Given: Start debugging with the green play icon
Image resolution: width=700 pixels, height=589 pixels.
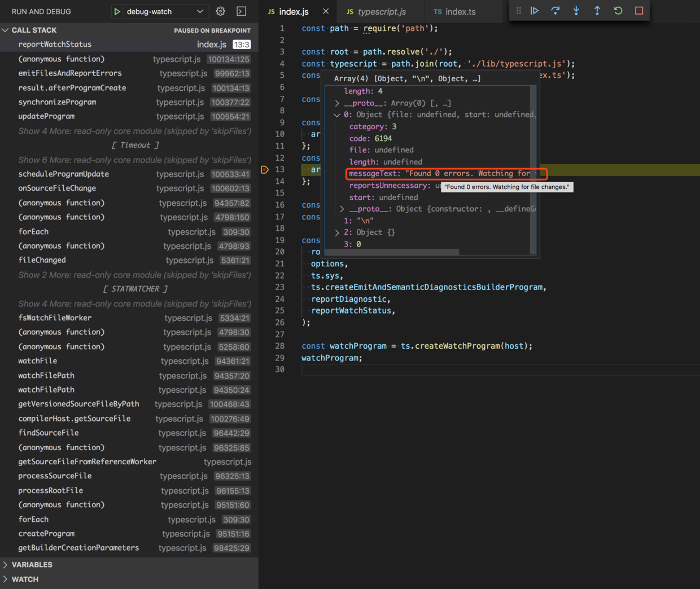Looking at the screenshot, I should coord(117,11).
